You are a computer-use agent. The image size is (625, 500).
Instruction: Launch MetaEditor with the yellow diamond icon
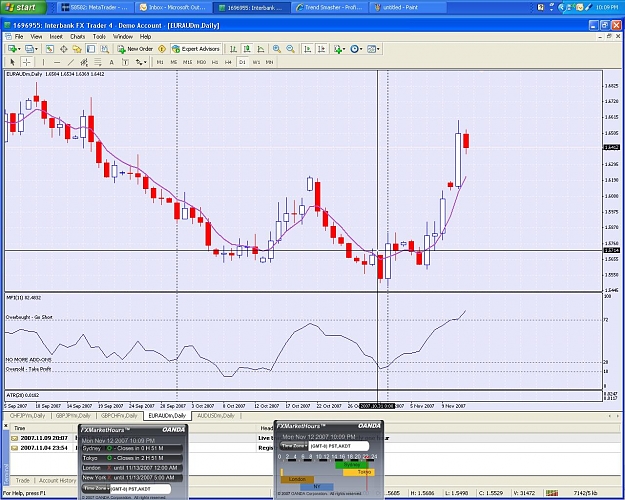pos(162,49)
